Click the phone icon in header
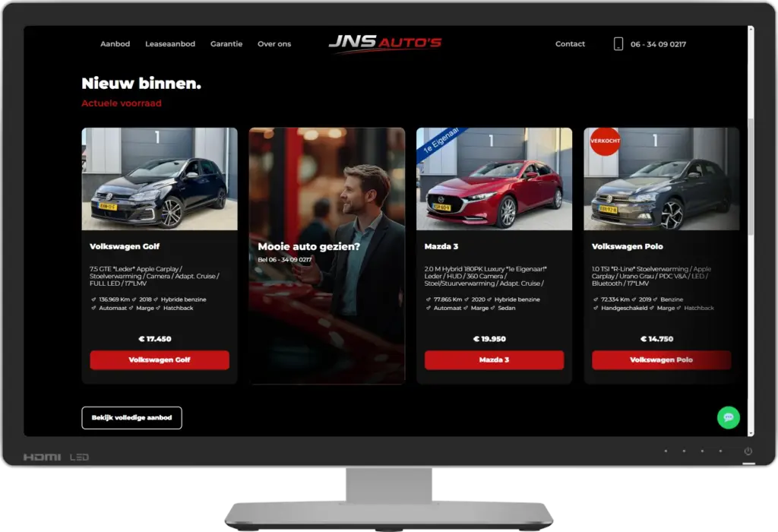This screenshot has width=778, height=532. (618, 44)
